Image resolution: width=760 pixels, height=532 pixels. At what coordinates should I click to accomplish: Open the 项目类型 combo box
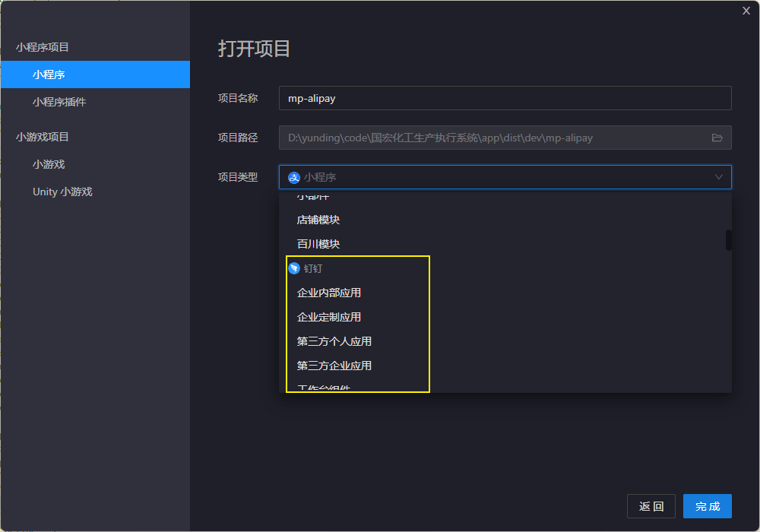[505, 177]
